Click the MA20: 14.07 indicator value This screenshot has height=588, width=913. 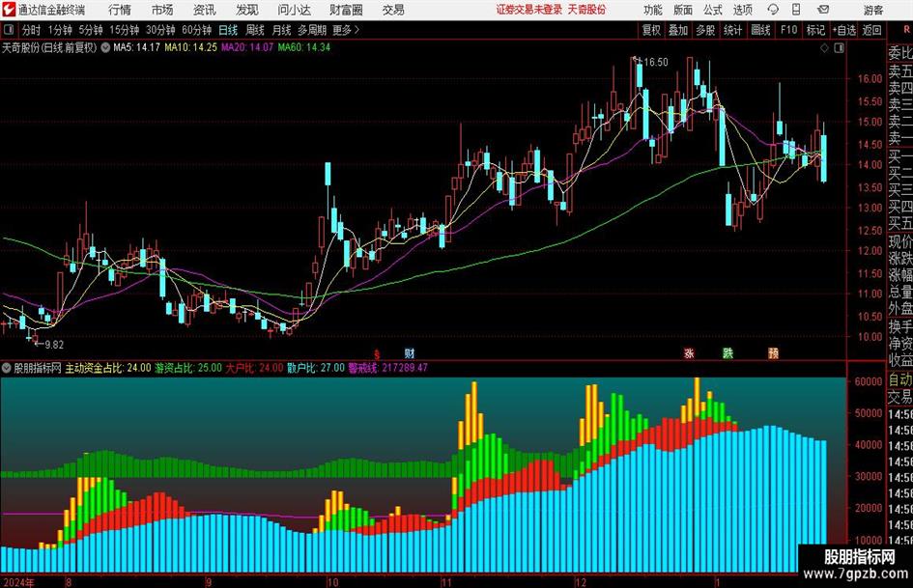click(x=247, y=47)
